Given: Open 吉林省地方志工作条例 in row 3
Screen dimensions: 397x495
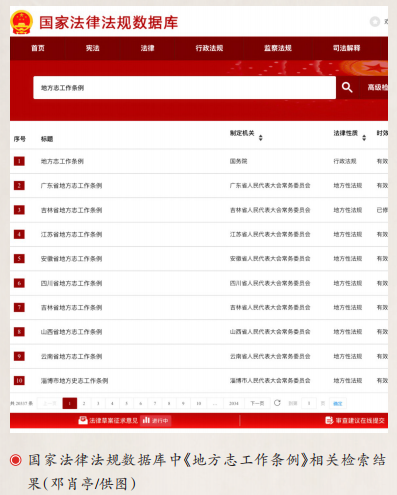Looking at the screenshot, I should coord(71,210).
